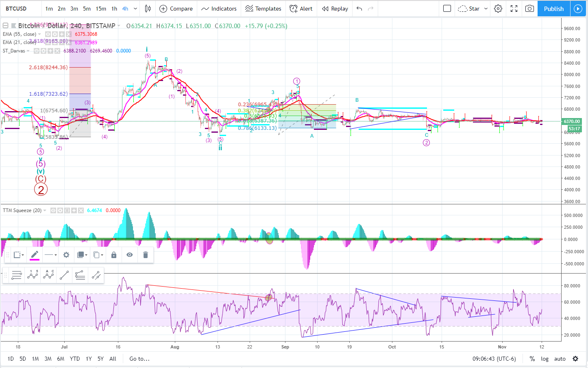Remove the TTM Squeeze indicator
The width and height of the screenshot is (588, 368).
pos(81,210)
